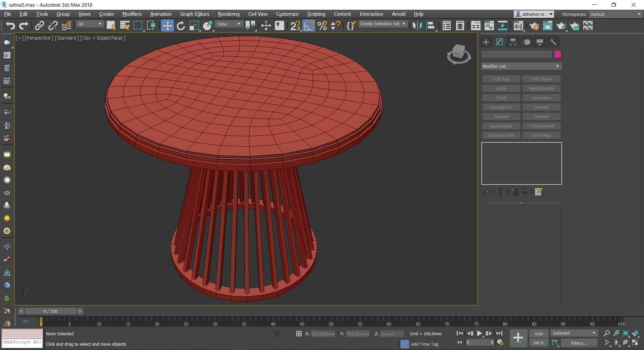Activate the Select Object tool
This screenshot has width=644, height=350.
pos(111,26)
